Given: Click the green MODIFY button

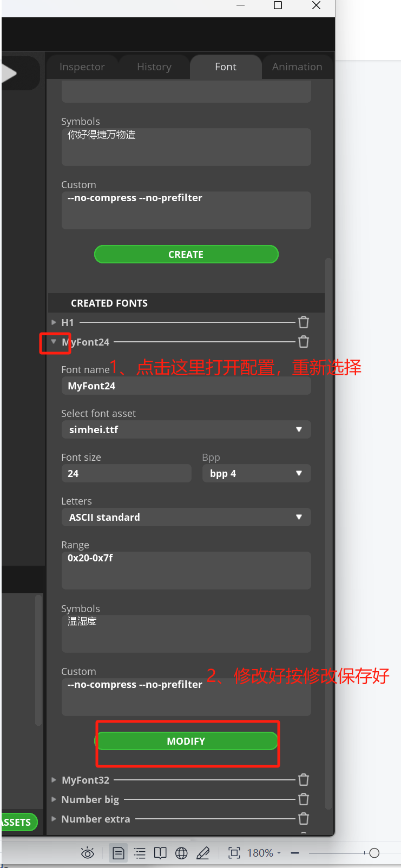Looking at the screenshot, I should pos(186,741).
